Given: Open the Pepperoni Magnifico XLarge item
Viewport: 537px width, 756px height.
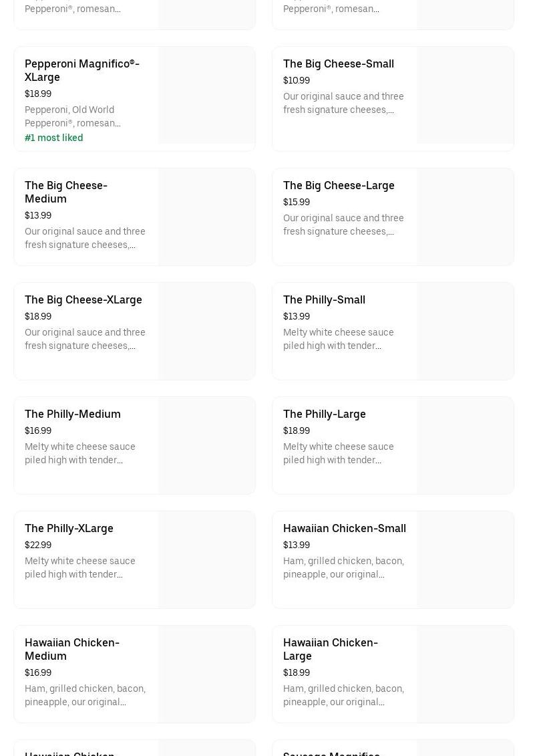Looking at the screenshot, I should tap(81, 70).
